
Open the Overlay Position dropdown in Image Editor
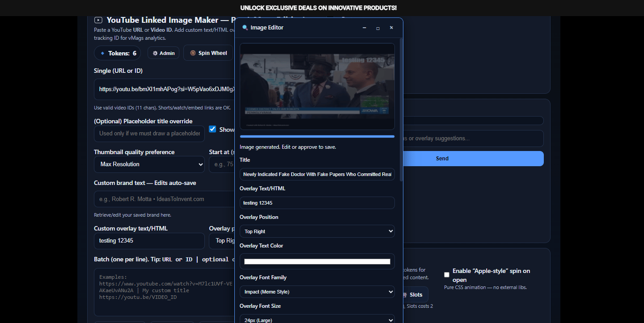pos(317,231)
